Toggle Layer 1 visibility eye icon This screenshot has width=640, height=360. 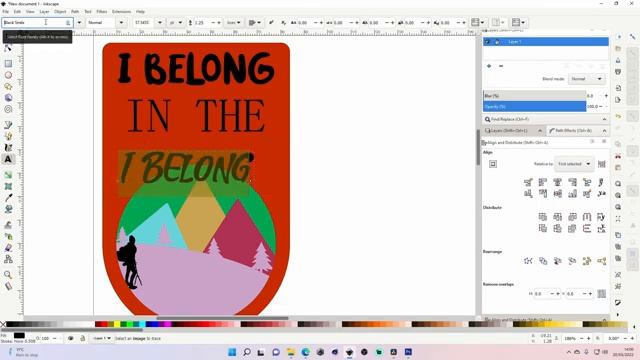click(487, 42)
